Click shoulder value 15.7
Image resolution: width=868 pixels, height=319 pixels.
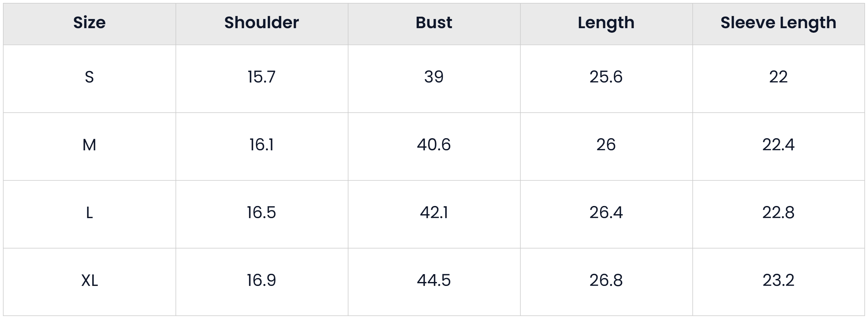point(262,77)
